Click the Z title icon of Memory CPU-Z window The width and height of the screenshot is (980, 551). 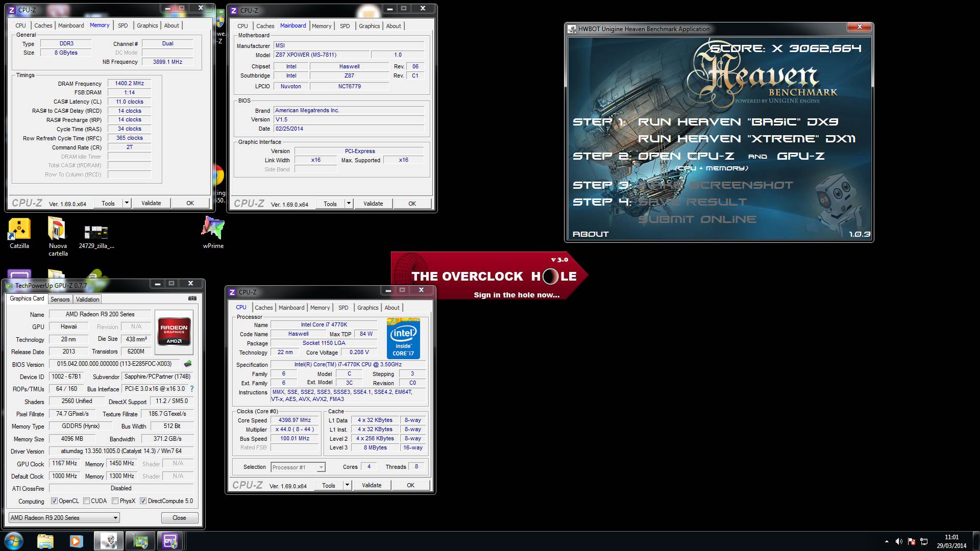tap(12, 10)
